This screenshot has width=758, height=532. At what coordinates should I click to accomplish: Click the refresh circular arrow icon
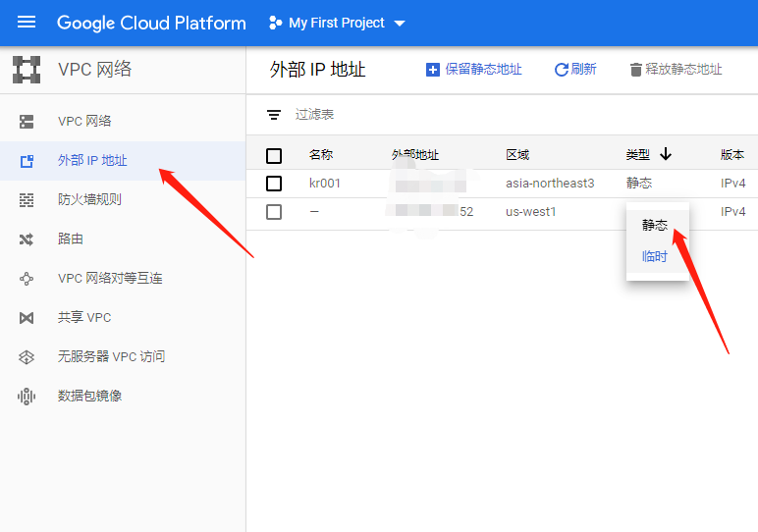tap(561, 70)
